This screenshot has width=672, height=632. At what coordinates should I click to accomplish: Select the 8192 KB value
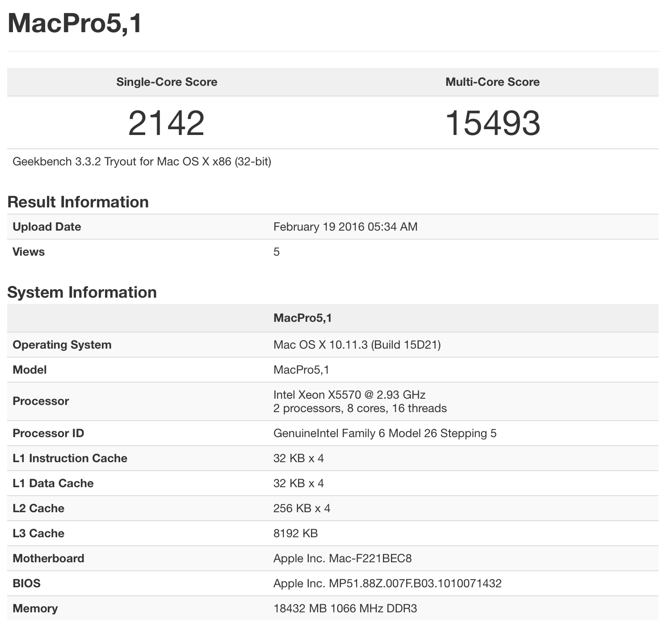coord(295,533)
